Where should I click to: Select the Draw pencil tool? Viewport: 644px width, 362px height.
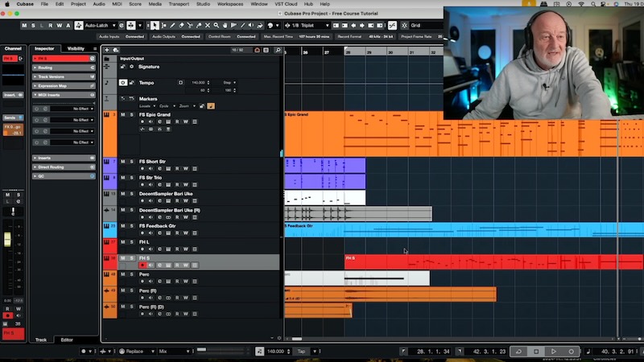172,26
